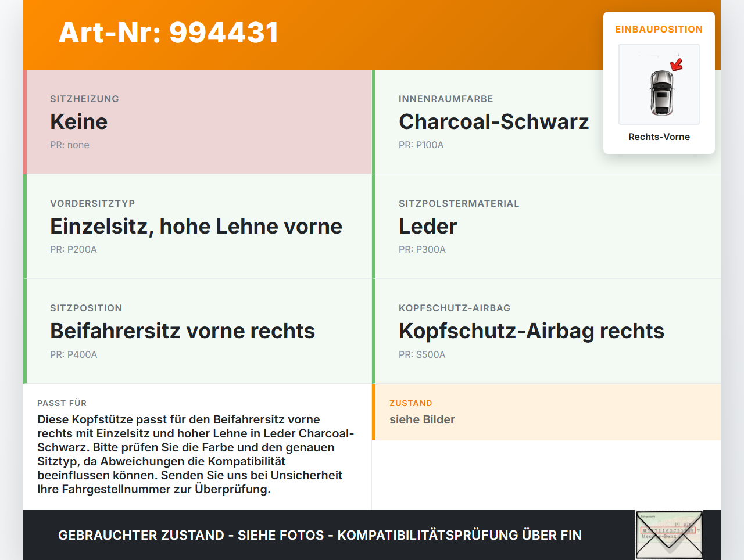Click the PR: P200A code
Image resolution: width=744 pixels, height=560 pixels.
click(x=73, y=249)
